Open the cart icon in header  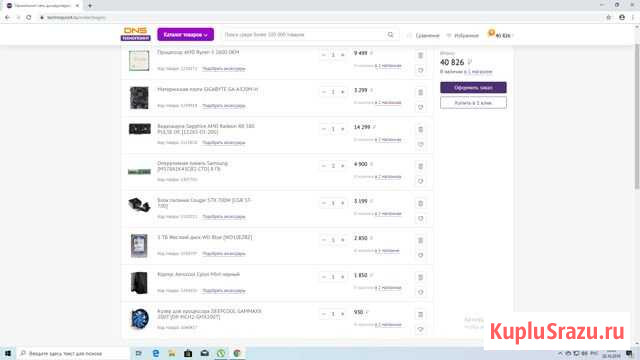pyautogui.click(x=499, y=35)
